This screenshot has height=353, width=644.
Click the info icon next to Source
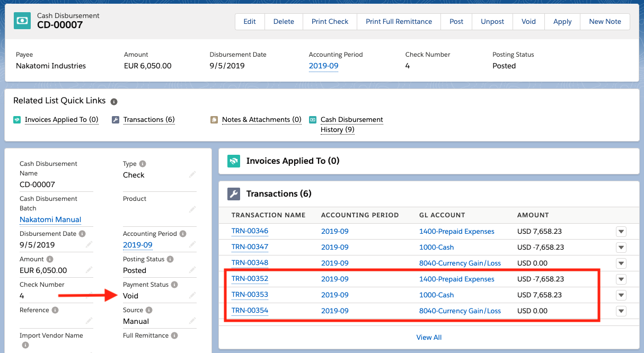coord(149,310)
